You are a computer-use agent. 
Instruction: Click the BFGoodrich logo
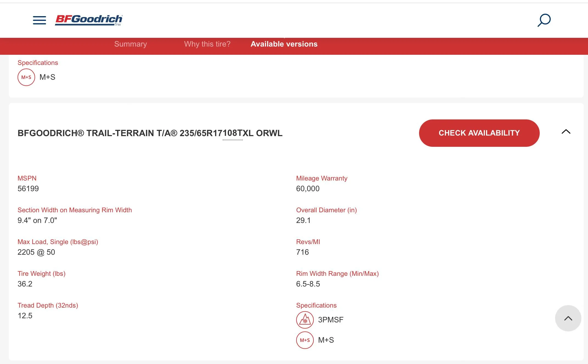tap(89, 20)
